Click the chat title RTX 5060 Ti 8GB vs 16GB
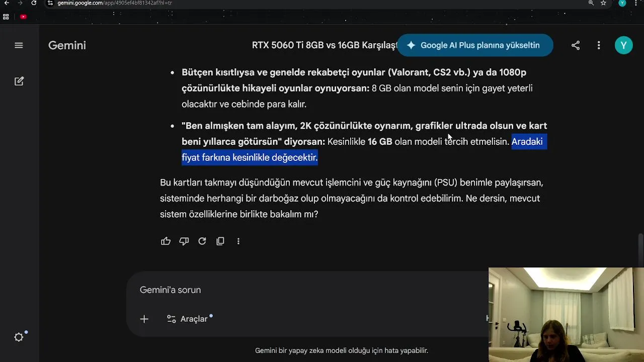The width and height of the screenshot is (644, 362). point(325,45)
